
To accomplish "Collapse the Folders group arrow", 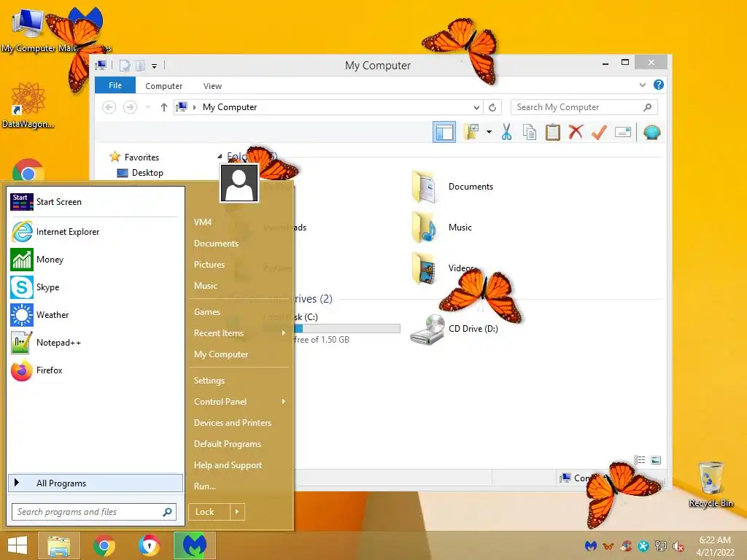I will click(x=220, y=156).
